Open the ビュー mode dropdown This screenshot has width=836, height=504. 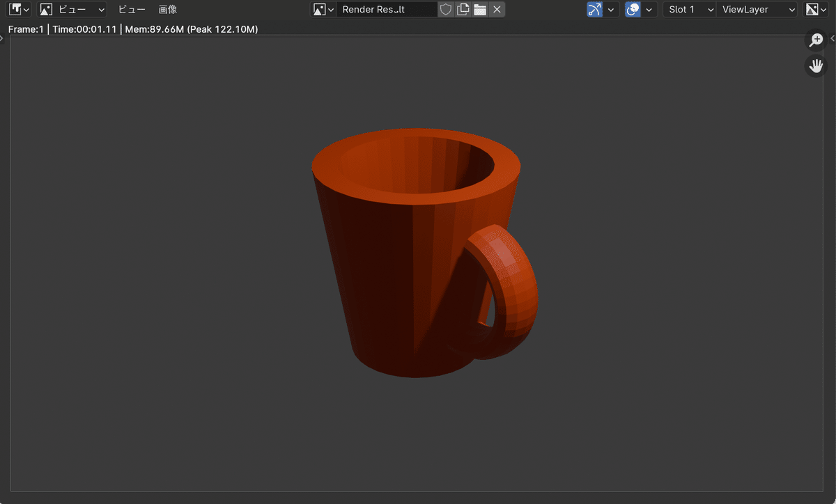point(72,10)
